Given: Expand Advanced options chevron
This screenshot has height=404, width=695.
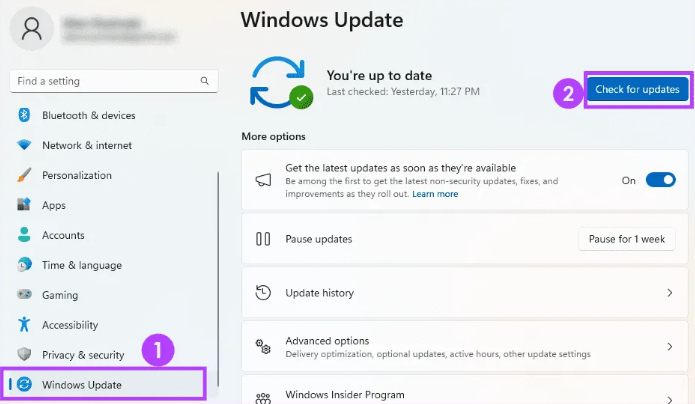Looking at the screenshot, I should pos(669,346).
